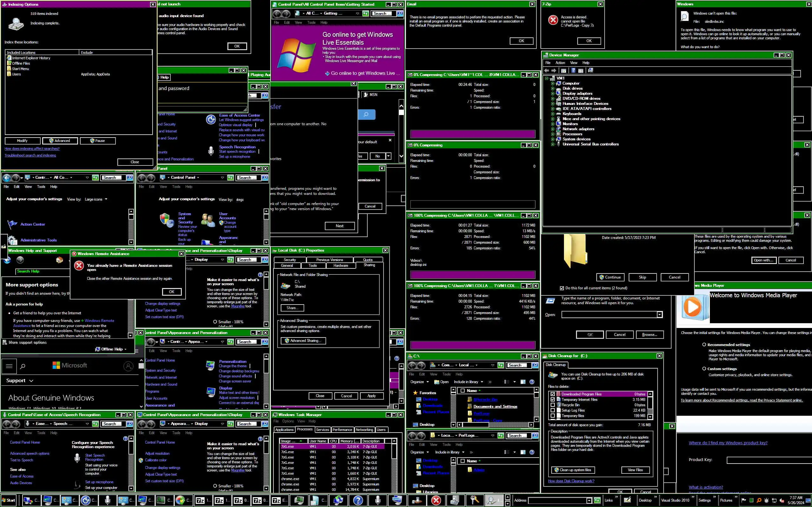The height and width of the screenshot is (507, 812).
Task: Open the Run dialog Open combo box dropdown
Action: pyautogui.click(x=659, y=315)
